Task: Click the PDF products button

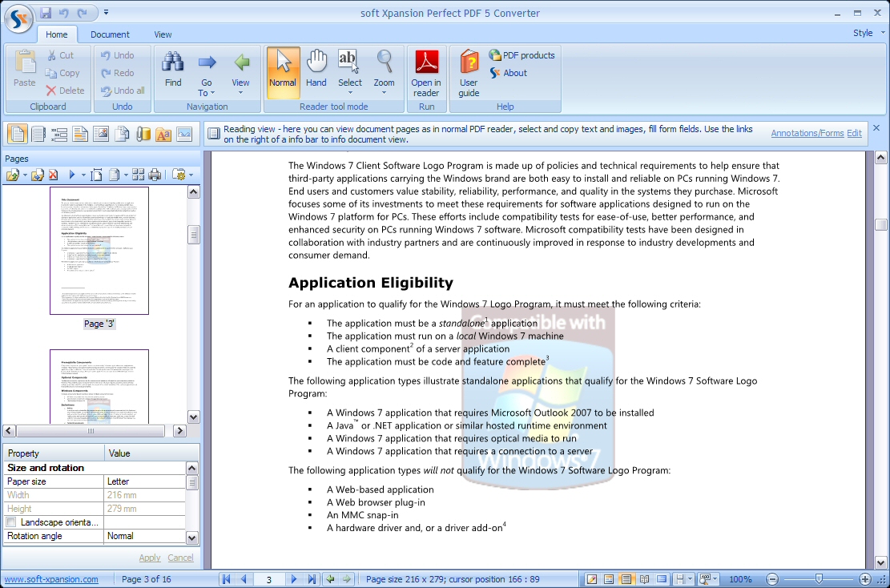Action: tap(522, 55)
